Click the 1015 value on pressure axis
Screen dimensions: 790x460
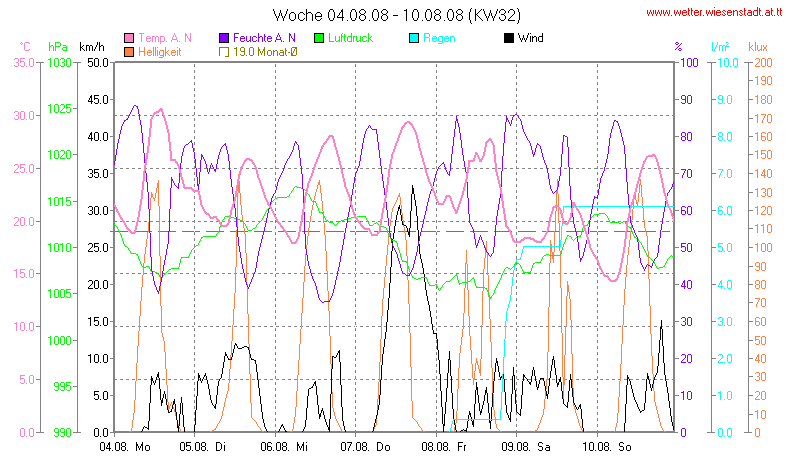[x=59, y=202]
